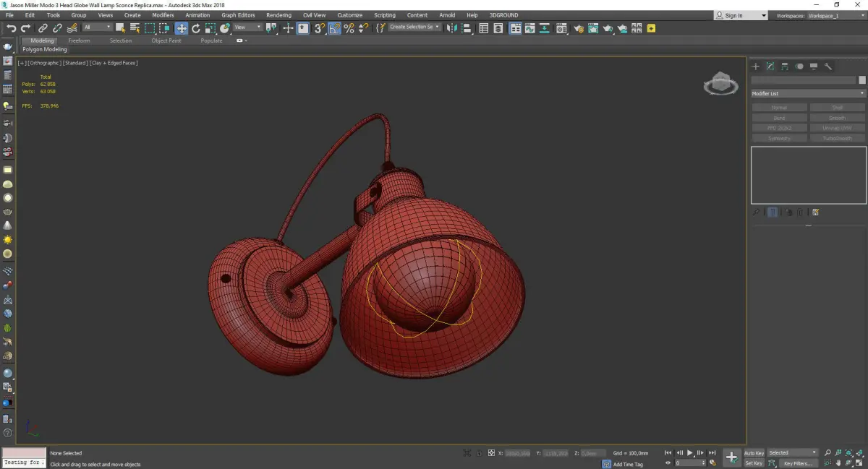
Task: Click the Create tab plus icon
Action: click(756, 66)
